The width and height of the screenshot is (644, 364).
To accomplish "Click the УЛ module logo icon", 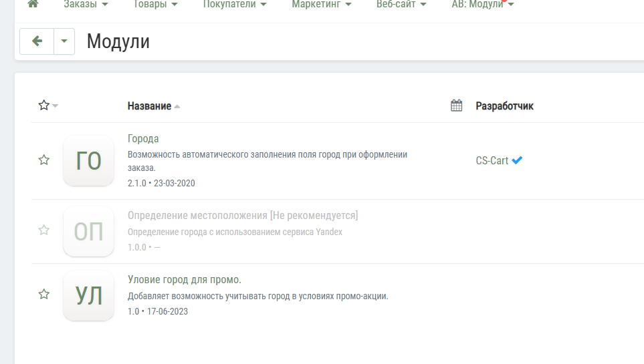I will [x=88, y=295].
